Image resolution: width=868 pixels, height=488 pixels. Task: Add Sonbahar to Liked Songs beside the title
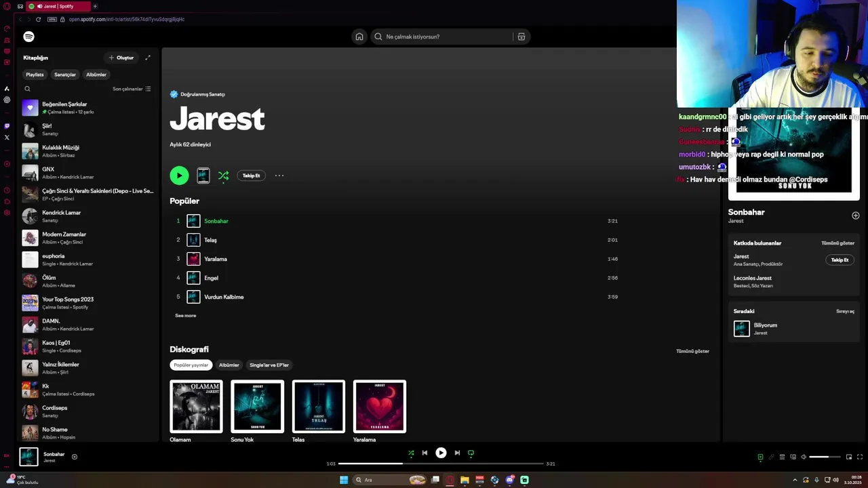coord(855,216)
